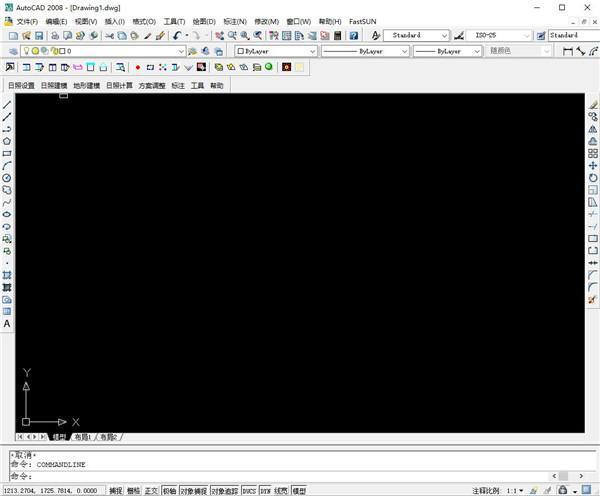Click the Undo arrow icon
This screenshot has height=496, width=600.
pos(177,36)
